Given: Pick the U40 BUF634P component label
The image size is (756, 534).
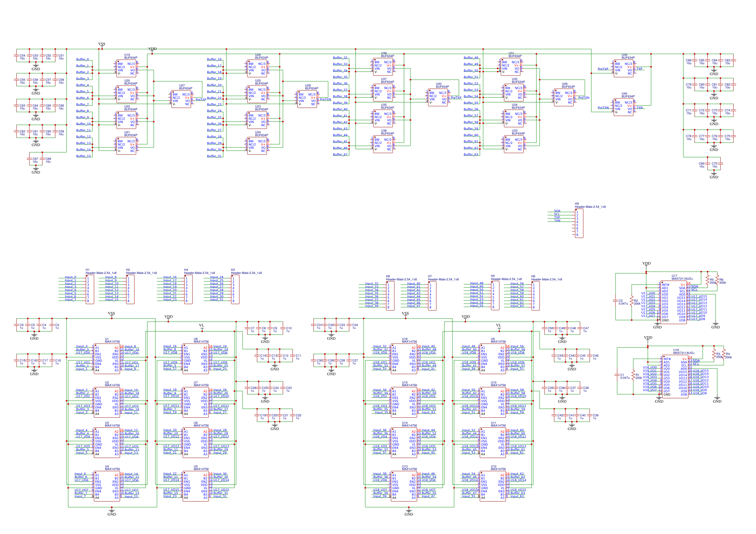Looking at the screenshot, I should pyautogui.click(x=628, y=95).
